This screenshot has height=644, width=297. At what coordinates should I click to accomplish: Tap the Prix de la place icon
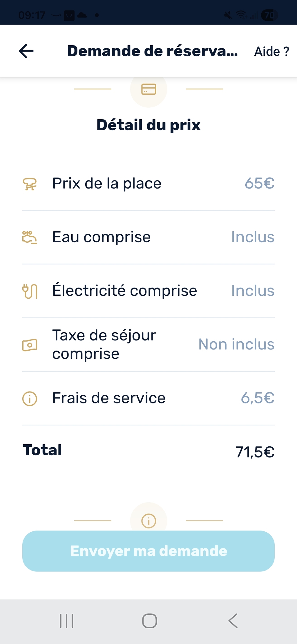[x=30, y=184]
